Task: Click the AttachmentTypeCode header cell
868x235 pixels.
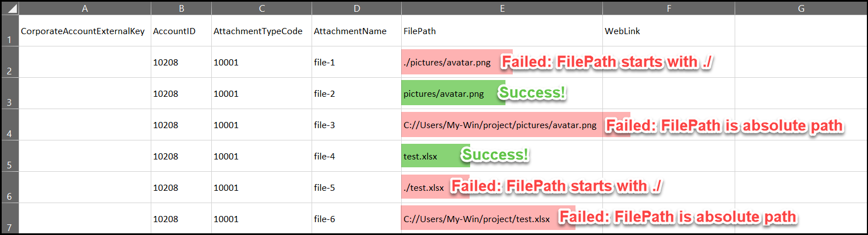Action: click(x=262, y=31)
